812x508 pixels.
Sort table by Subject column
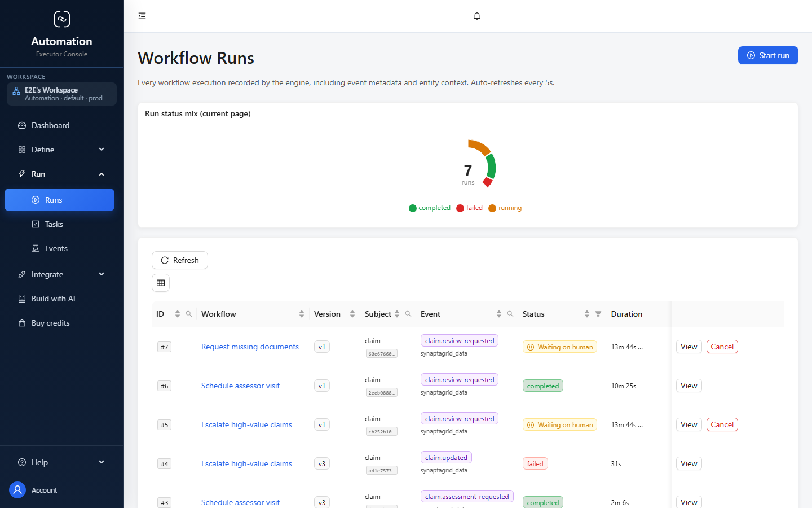point(397,314)
